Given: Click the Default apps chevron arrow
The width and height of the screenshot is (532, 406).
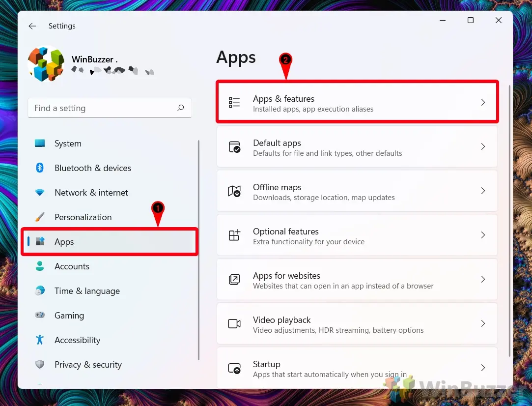Looking at the screenshot, I should [483, 146].
